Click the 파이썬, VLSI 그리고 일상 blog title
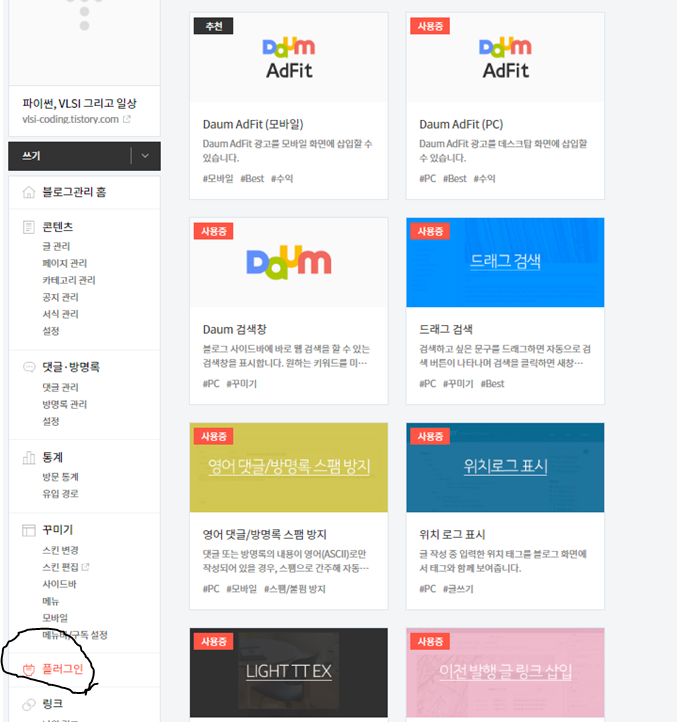The height and width of the screenshot is (722, 677). (x=80, y=104)
